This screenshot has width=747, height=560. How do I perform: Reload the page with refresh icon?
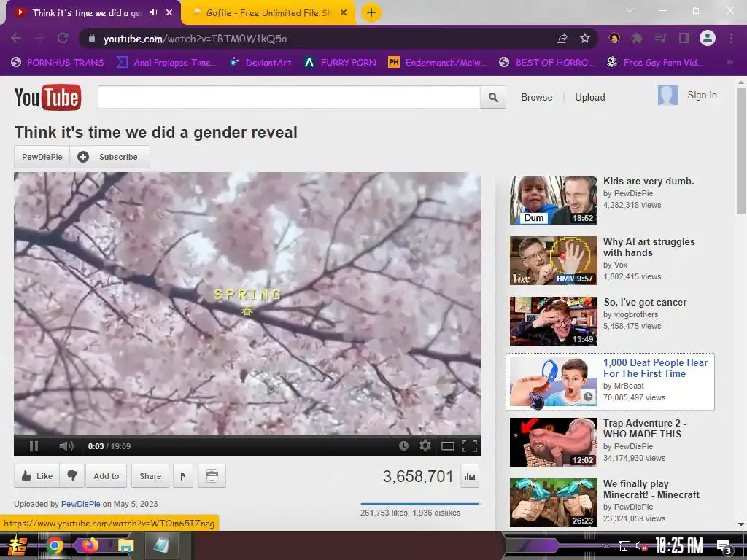63,38
